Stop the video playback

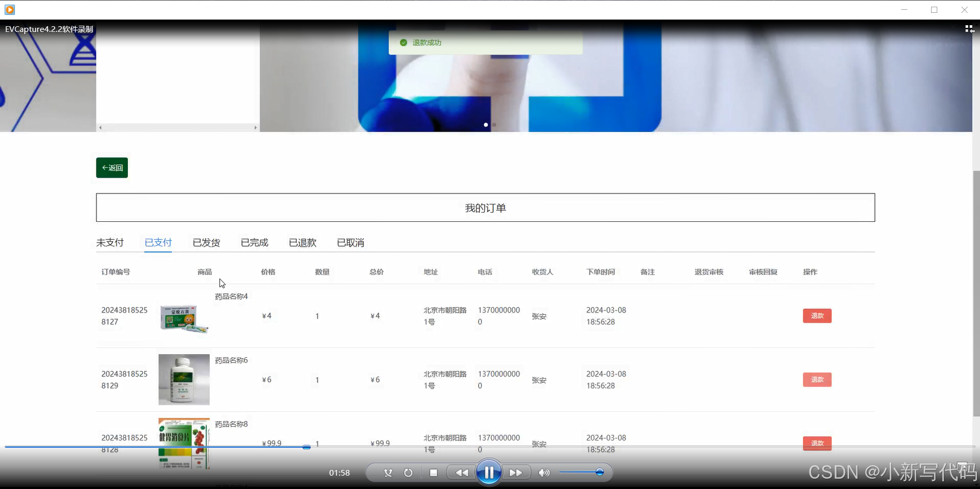433,473
